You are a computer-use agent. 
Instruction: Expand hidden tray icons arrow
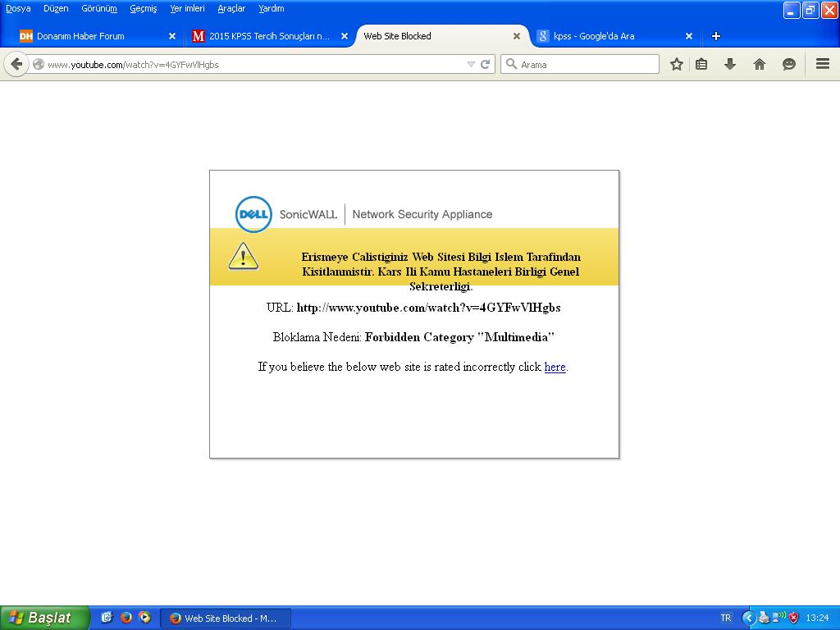748,619
